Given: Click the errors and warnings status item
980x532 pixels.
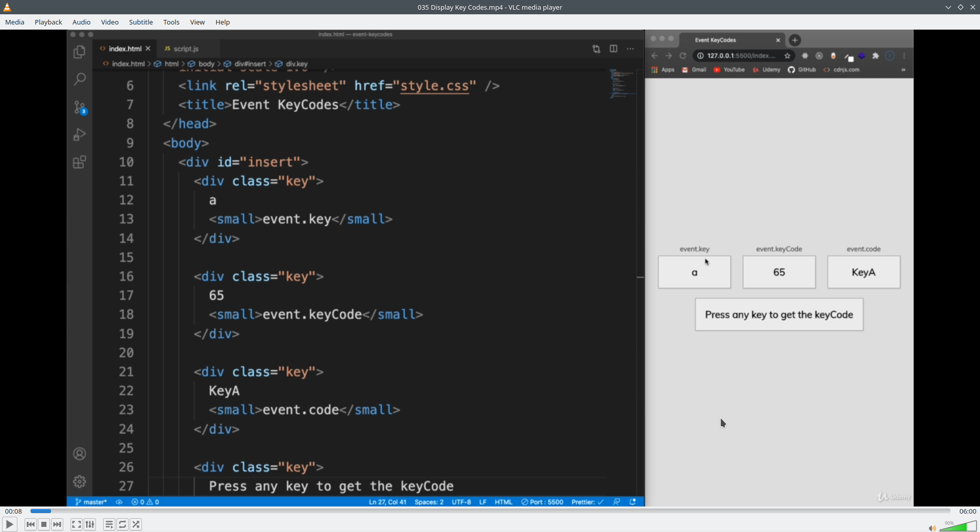Looking at the screenshot, I should click(x=145, y=502).
